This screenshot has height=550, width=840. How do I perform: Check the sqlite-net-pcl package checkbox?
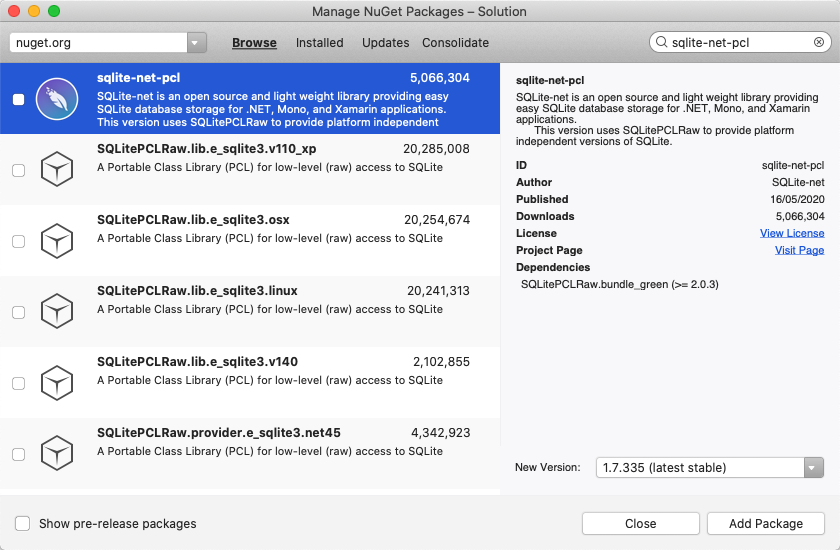[19, 99]
